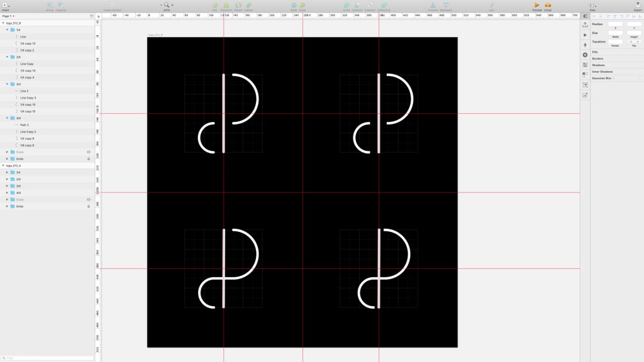Click the Borders section header
Viewport: 644px width, 362px height.
597,58
